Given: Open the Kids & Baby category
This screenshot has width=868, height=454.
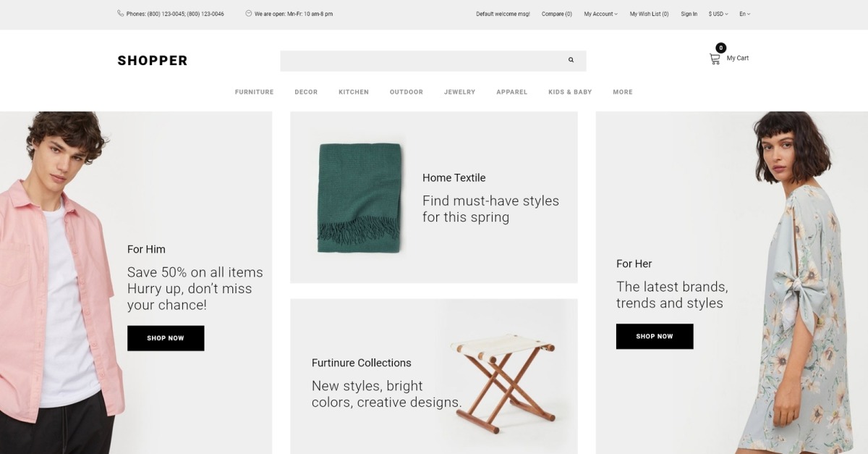Looking at the screenshot, I should point(570,92).
